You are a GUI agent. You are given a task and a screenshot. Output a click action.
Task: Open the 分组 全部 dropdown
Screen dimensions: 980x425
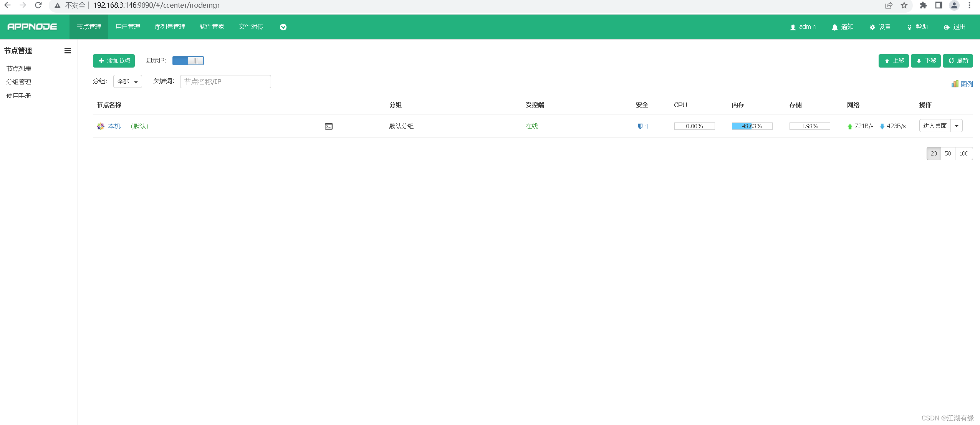tap(127, 82)
